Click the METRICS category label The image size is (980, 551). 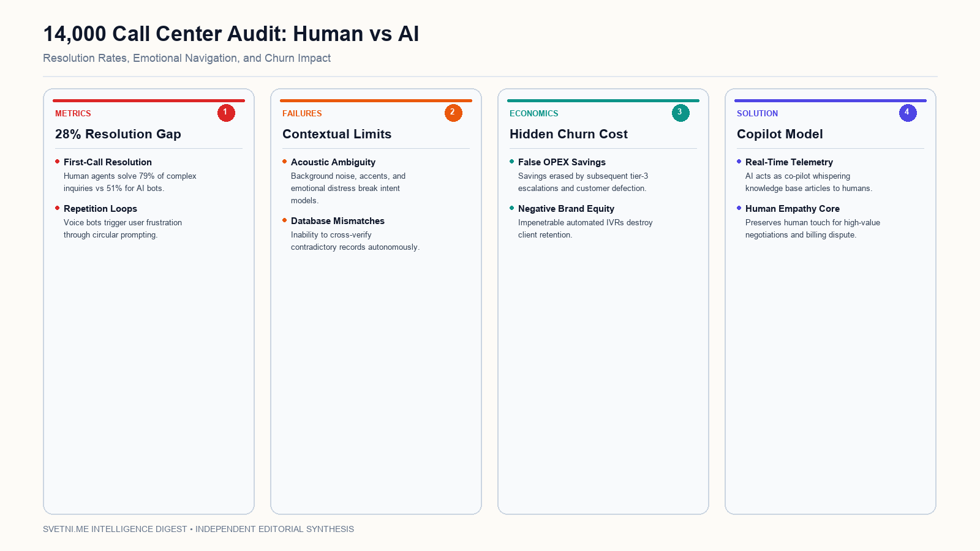[x=73, y=113]
